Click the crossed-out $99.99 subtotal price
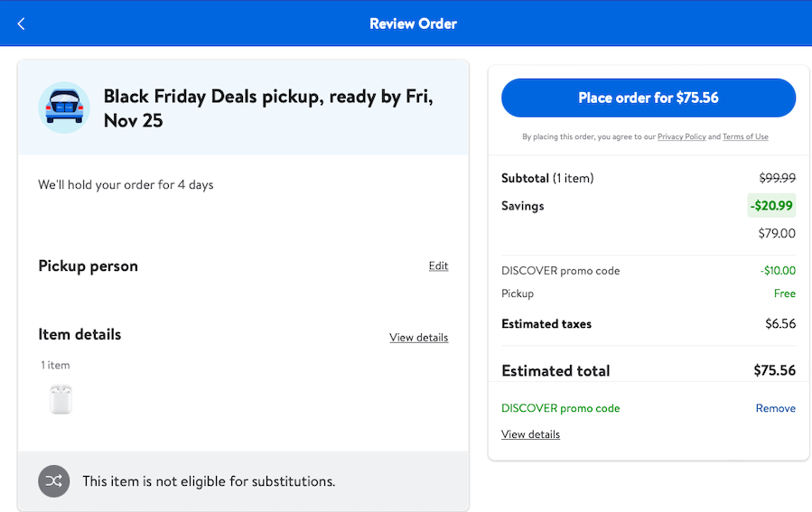The width and height of the screenshot is (812, 512). (x=777, y=178)
